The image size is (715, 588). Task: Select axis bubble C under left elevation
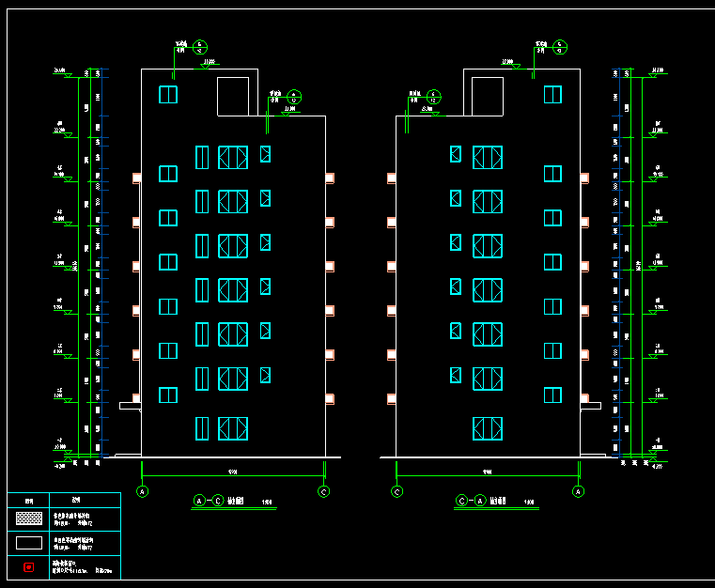pos(324,491)
